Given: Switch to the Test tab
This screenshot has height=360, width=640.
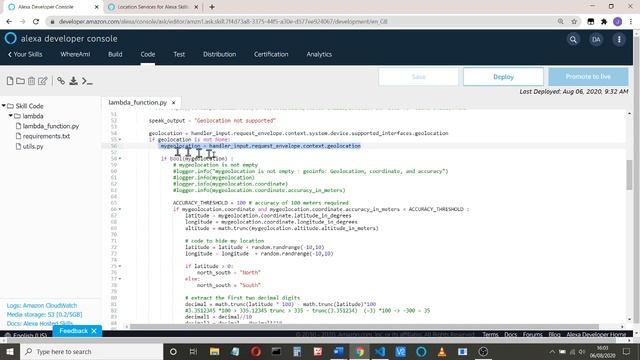Looking at the screenshot, I should [x=179, y=54].
